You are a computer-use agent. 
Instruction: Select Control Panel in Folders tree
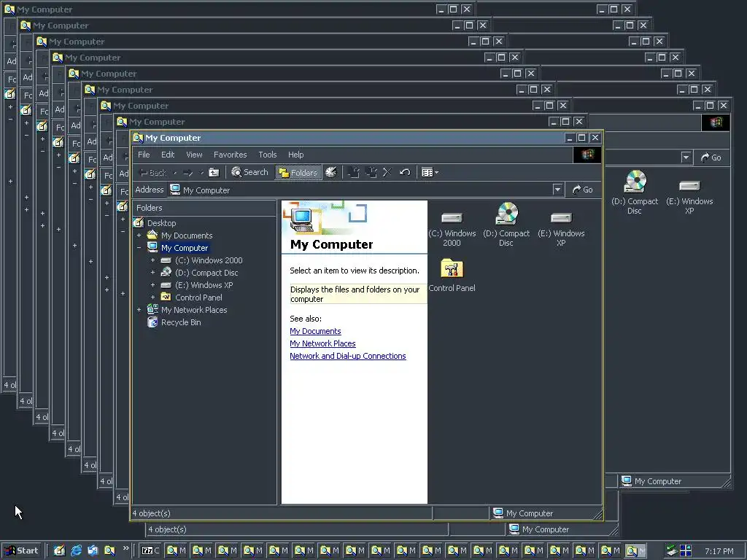198,297
